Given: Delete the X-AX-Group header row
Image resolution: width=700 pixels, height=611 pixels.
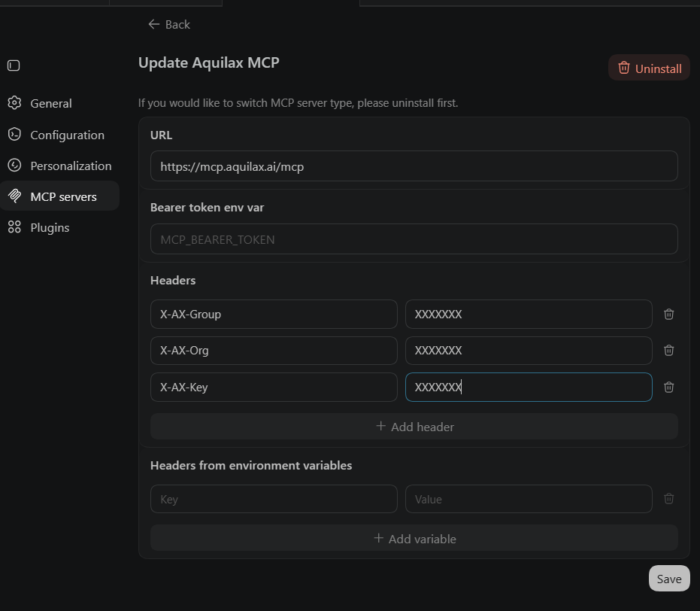Looking at the screenshot, I should (x=668, y=314).
